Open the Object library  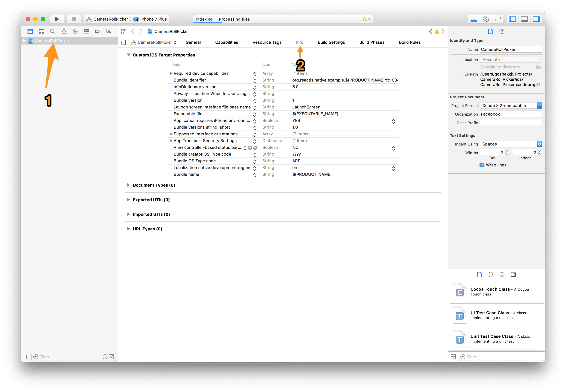502,275
